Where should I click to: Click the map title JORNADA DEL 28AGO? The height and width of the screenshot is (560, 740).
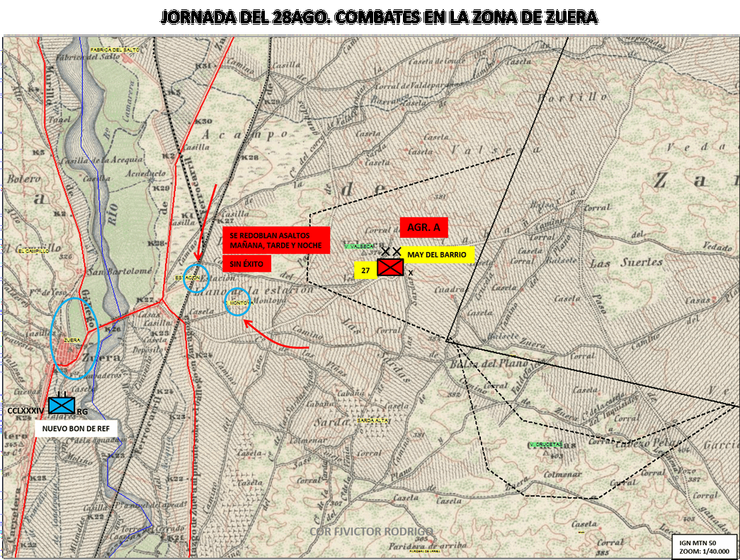(x=379, y=18)
